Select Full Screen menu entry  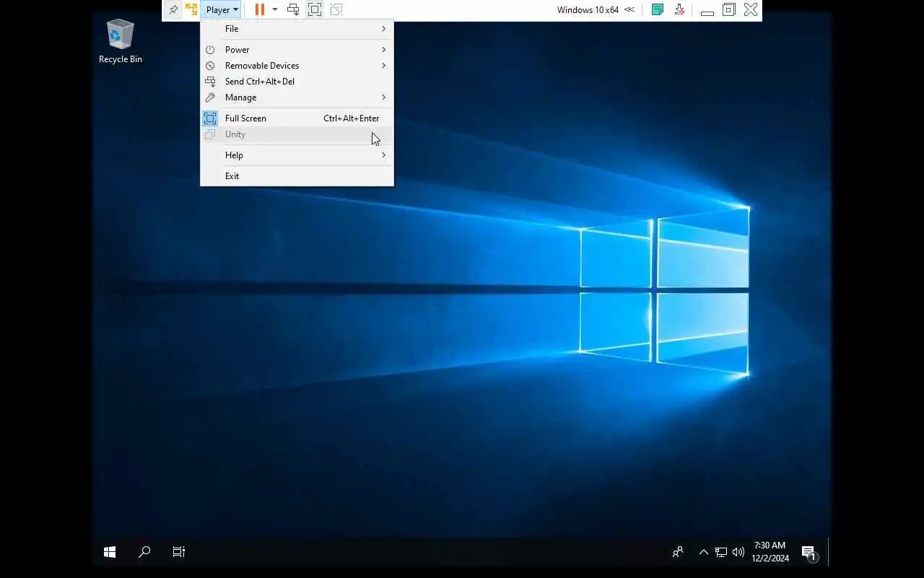297,118
